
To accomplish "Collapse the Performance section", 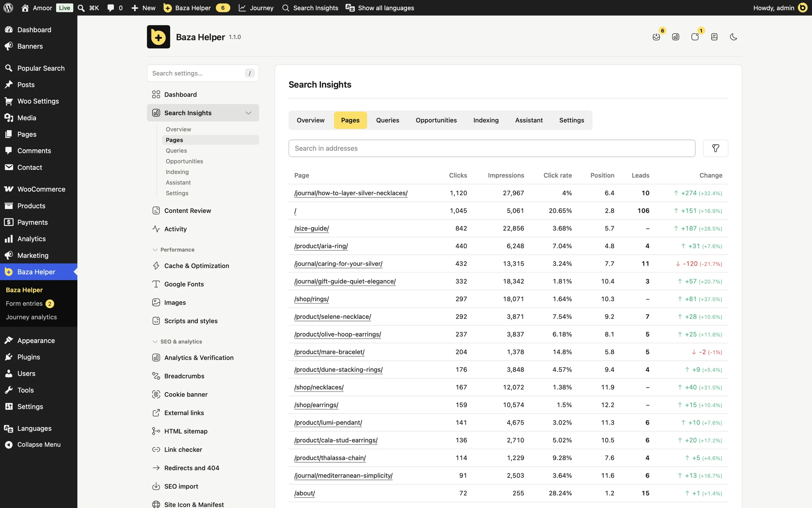I will [x=174, y=250].
